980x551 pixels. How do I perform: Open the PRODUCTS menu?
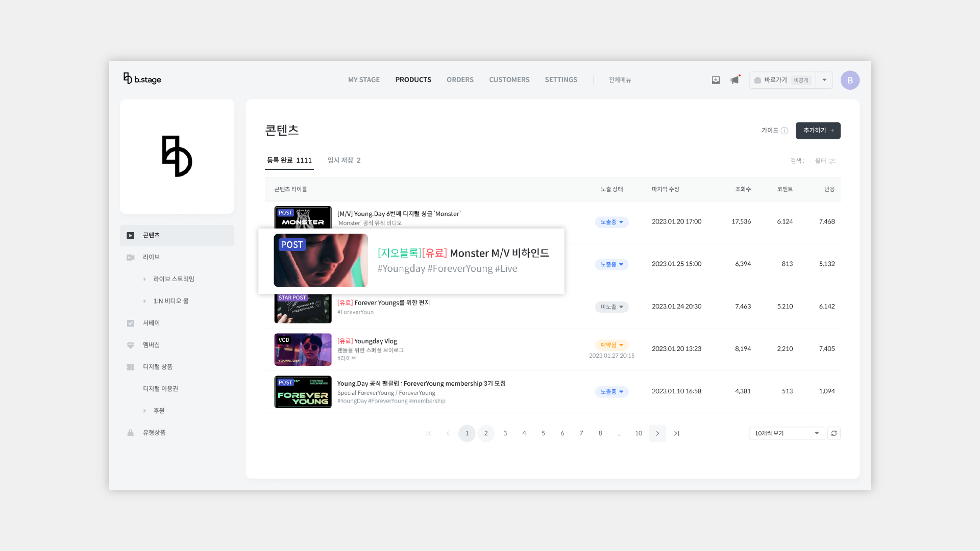pyautogui.click(x=413, y=80)
